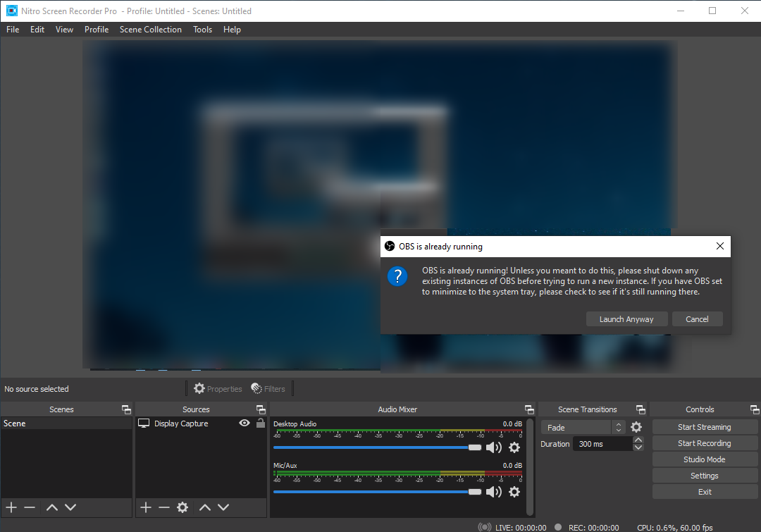Screen dimensions: 761x532
Task: Click Launch Anyway in the dialog
Action: pos(626,319)
